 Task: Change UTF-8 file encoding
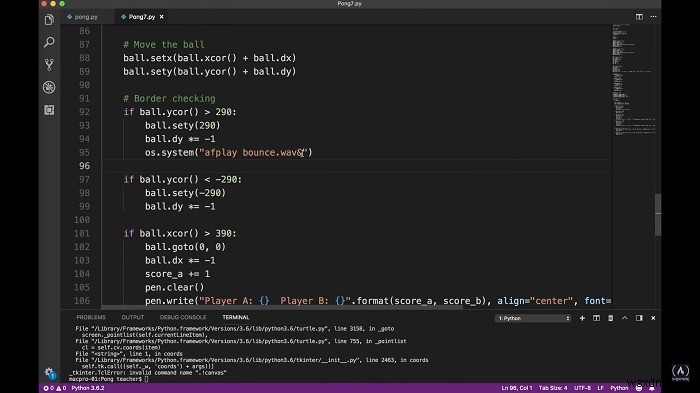tap(582, 388)
